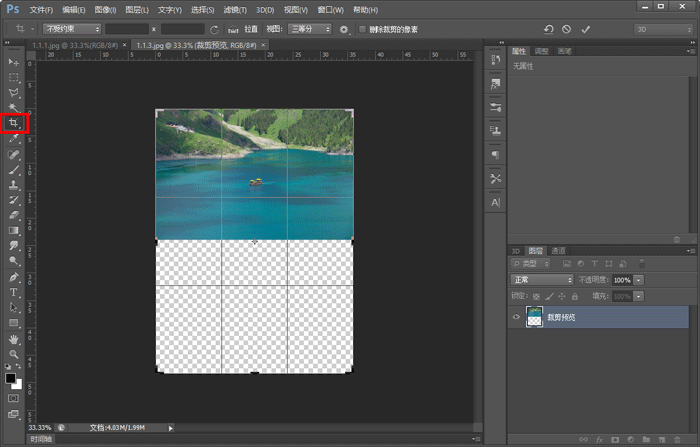Hide the 裁剪预览 layer eye icon
This screenshot has height=447, width=700.
pos(516,317)
